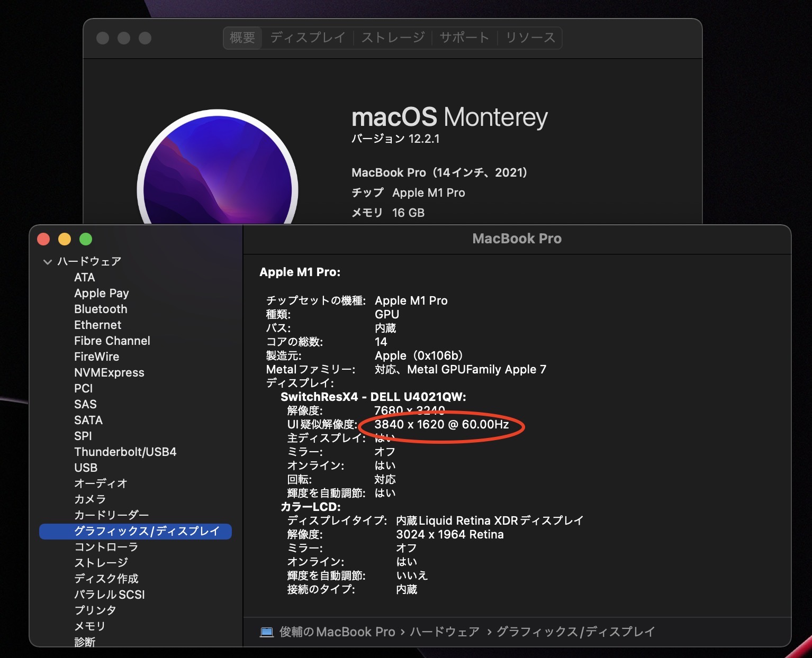Image resolution: width=812 pixels, height=658 pixels.
Task: Click the Apple M1 Pro section heading
Action: [x=300, y=272]
